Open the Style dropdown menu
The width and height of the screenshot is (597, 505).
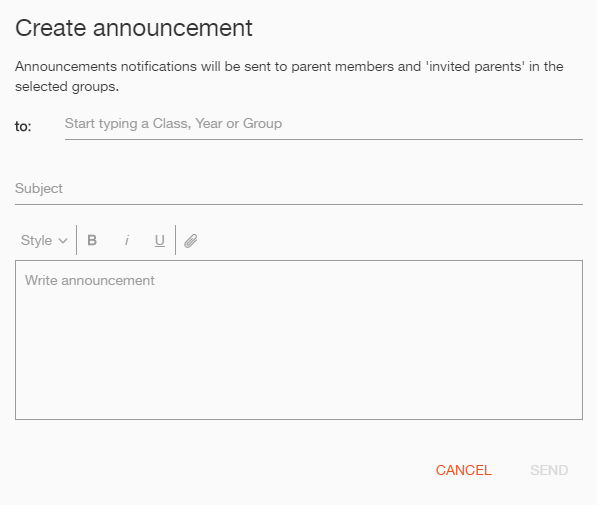pyautogui.click(x=44, y=240)
